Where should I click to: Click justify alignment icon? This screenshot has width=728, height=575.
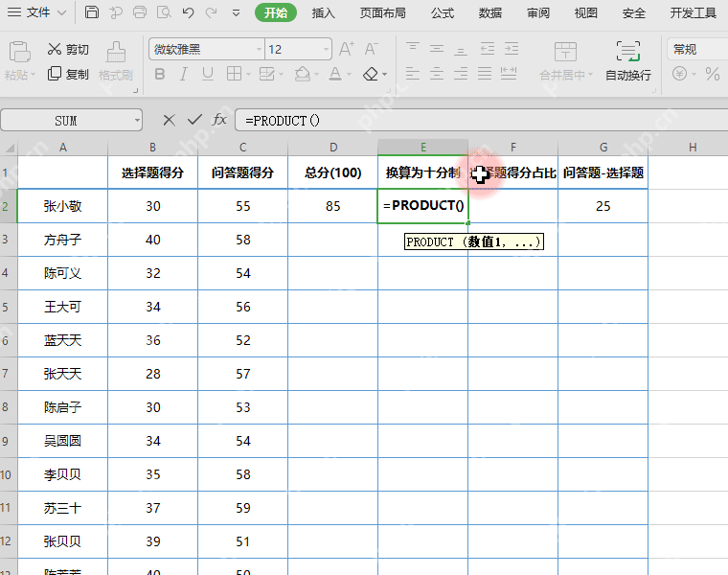pos(485,74)
